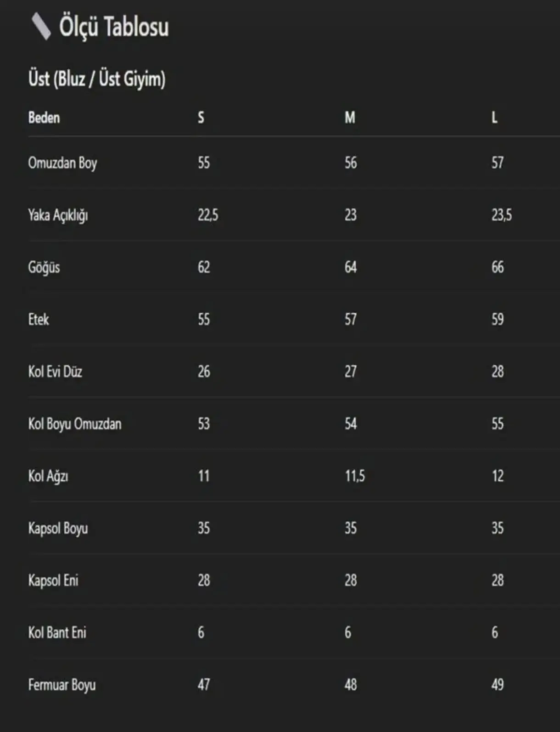Click the Beden column header

[x=44, y=118]
